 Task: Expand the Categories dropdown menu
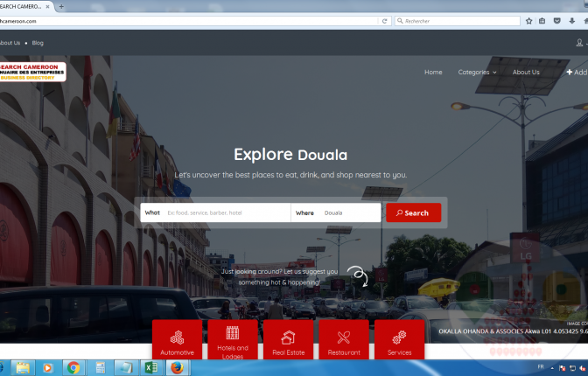[x=477, y=73]
